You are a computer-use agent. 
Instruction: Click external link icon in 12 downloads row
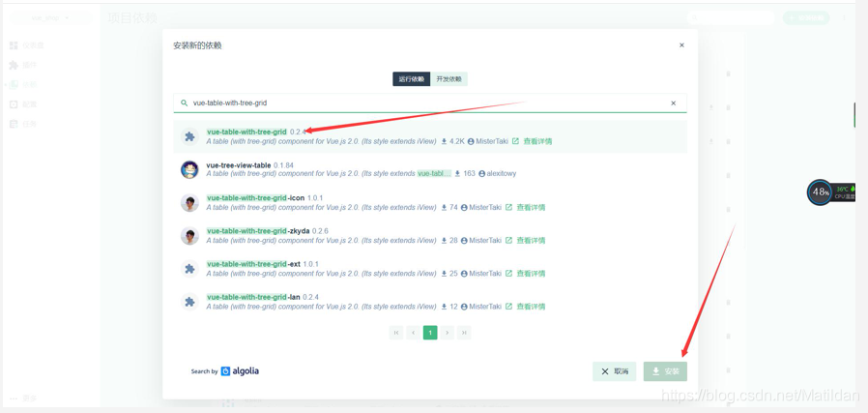tap(508, 307)
